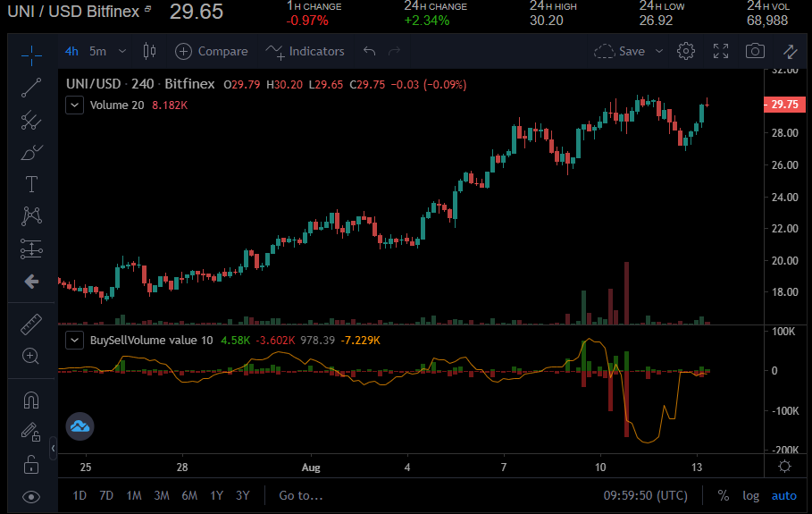Toggle lock all drawing tools

[x=31, y=464]
